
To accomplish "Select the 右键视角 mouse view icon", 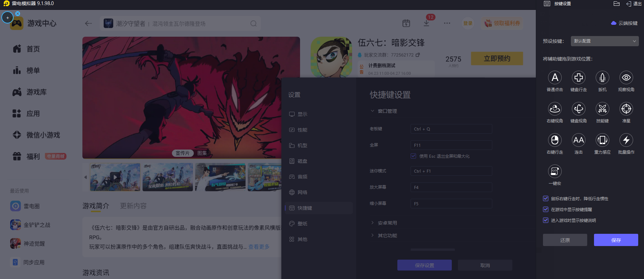I will (555, 109).
